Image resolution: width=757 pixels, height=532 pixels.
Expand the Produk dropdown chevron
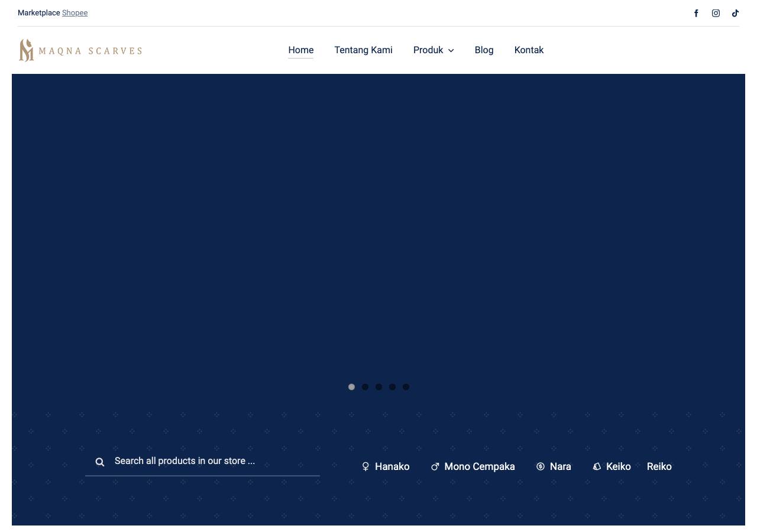point(451,51)
